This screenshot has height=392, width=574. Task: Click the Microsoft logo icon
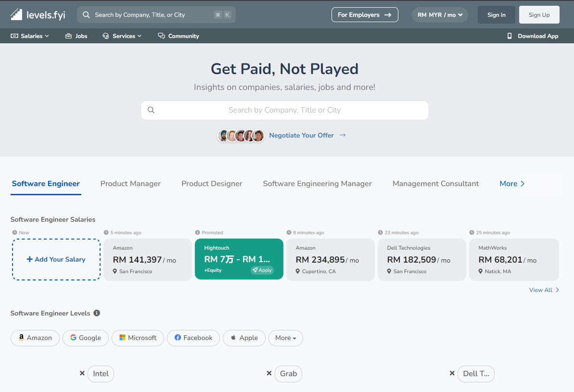pyautogui.click(x=122, y=338)
